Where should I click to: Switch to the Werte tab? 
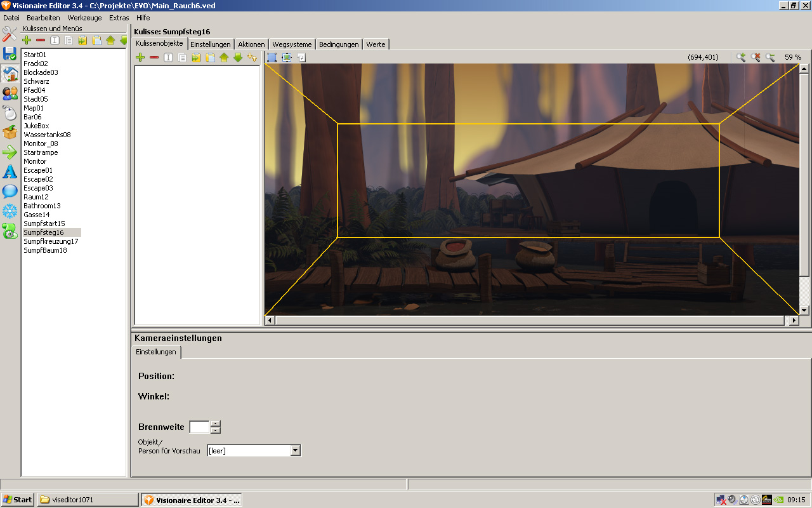pos(376,44)
